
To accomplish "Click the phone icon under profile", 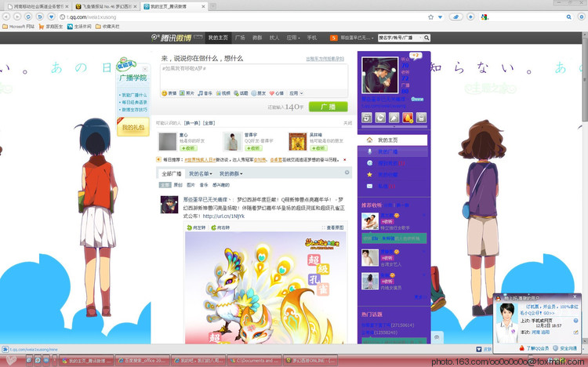I will tap(421, 118).
